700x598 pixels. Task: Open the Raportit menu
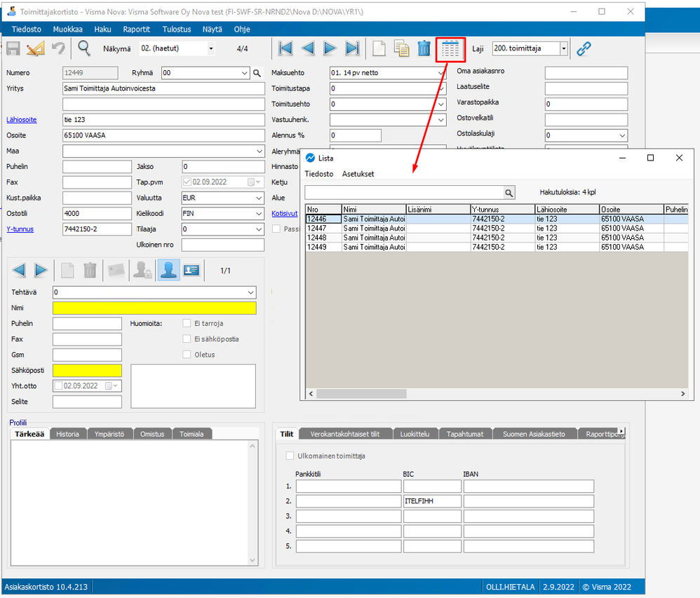pos(136,29)
